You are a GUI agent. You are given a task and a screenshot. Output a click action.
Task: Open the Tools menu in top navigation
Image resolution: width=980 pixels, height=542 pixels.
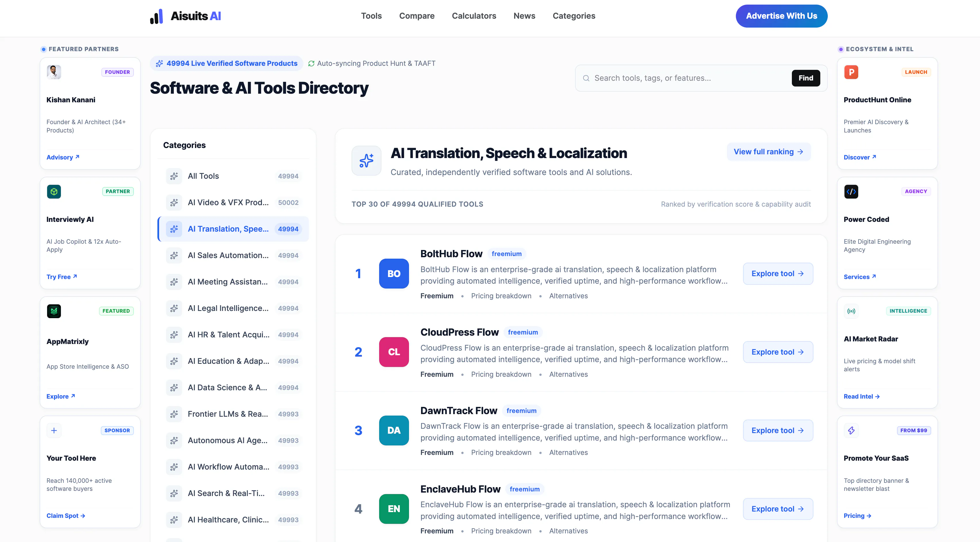point(371,16)
